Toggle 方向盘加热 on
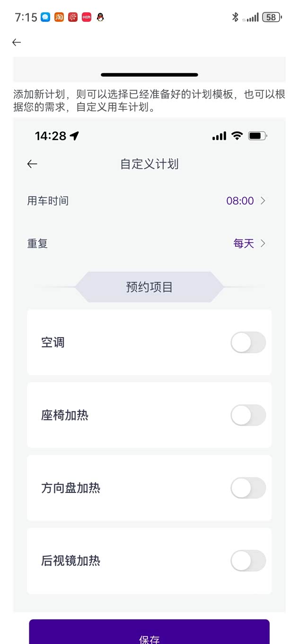This screenshot has width=298, height=644. point(248,488)
